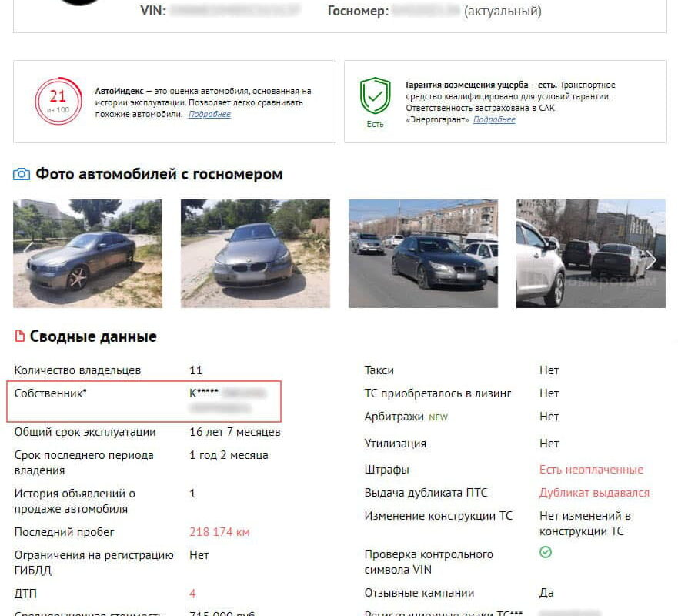Click the camera icon beside photo heading
The width and height of the screenshot is (678, 616).
click(x=22, y=174)
